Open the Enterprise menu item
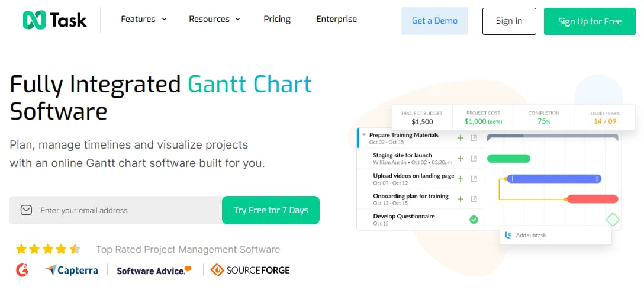The height and width of the screenshot is (296, 644). 336,19
